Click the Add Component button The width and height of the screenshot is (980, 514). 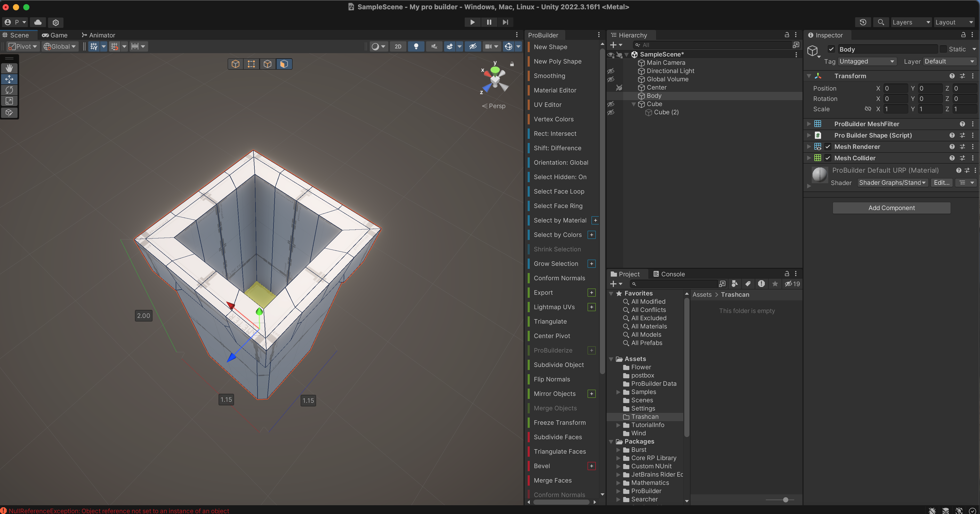point(891,208)
